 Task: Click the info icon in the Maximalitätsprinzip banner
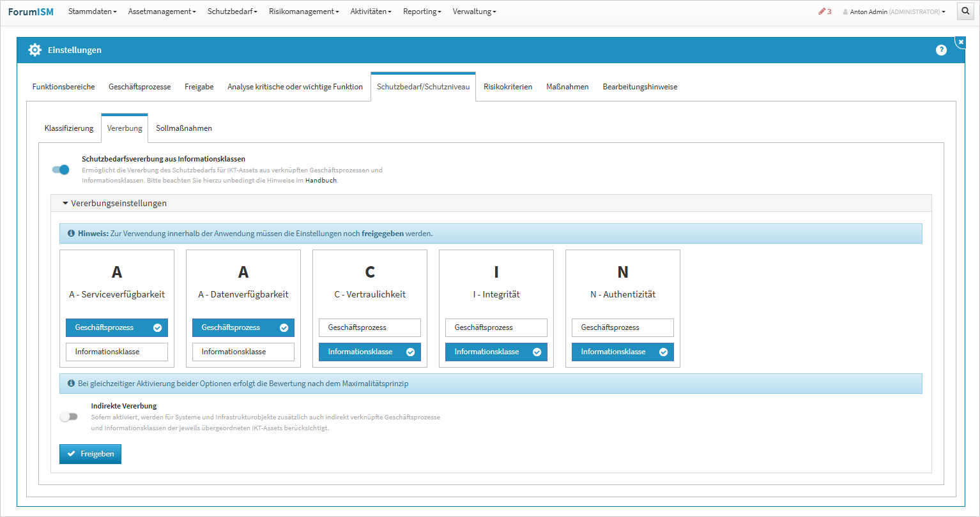[71, 384]
